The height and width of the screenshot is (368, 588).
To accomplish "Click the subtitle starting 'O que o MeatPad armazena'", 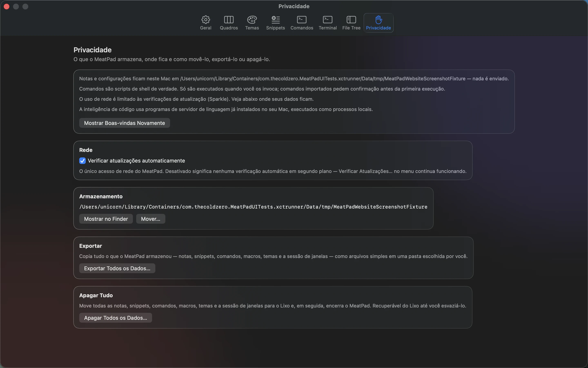I will click(x=172, y=59).
